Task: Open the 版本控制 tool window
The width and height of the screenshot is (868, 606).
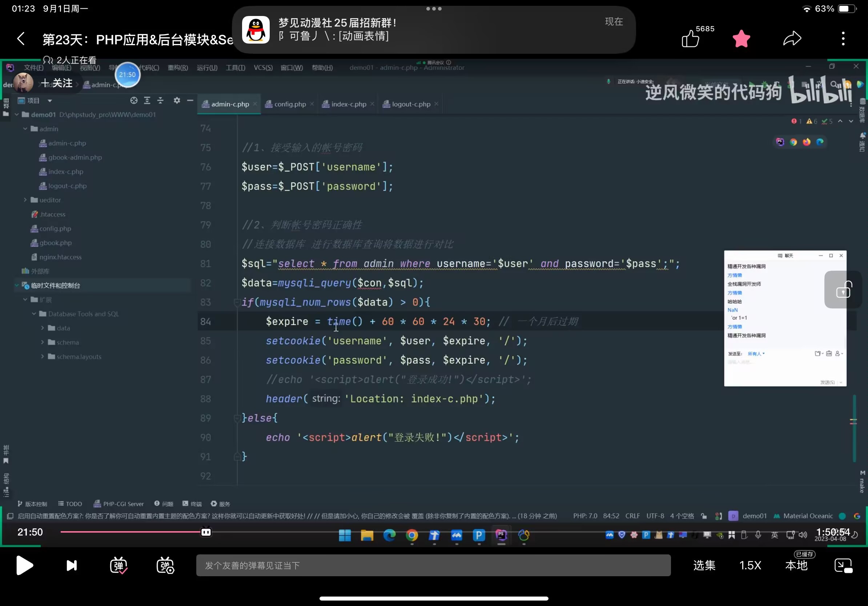Action: [32, 504]
